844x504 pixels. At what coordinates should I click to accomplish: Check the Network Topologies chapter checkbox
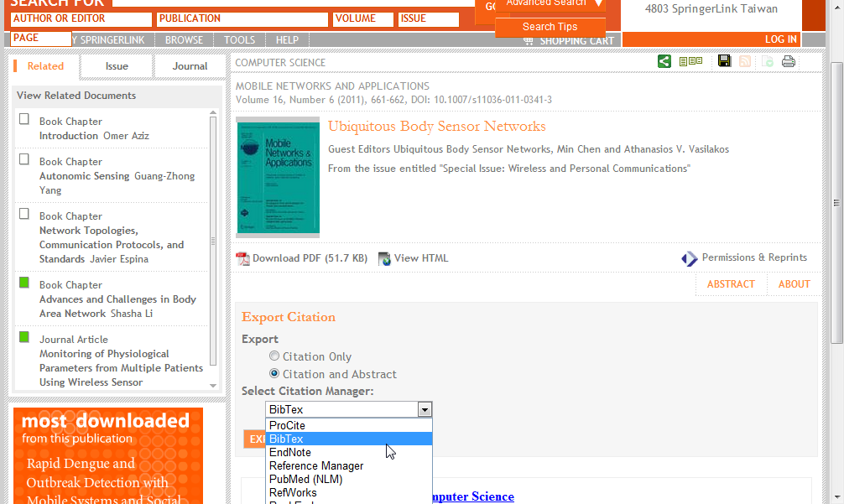[24, 214]
